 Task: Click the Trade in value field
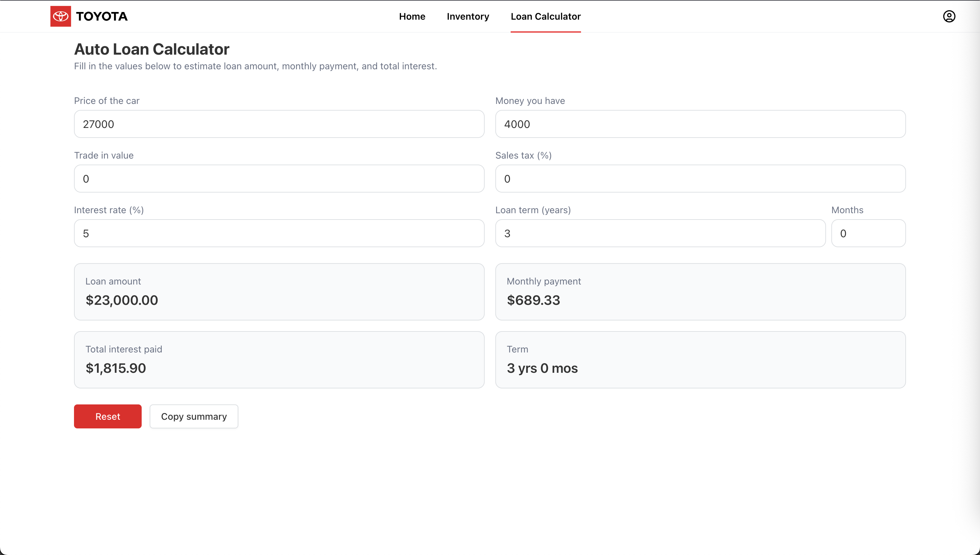point(279,179)
